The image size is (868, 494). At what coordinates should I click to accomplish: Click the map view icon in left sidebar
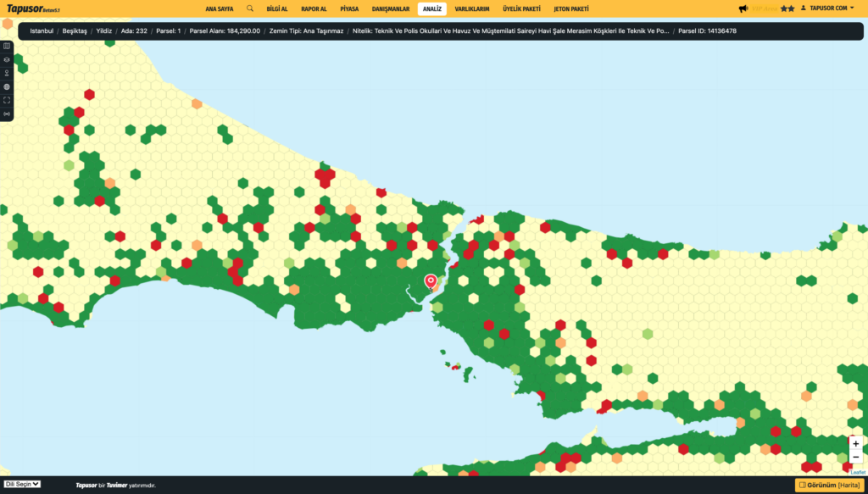7,46
